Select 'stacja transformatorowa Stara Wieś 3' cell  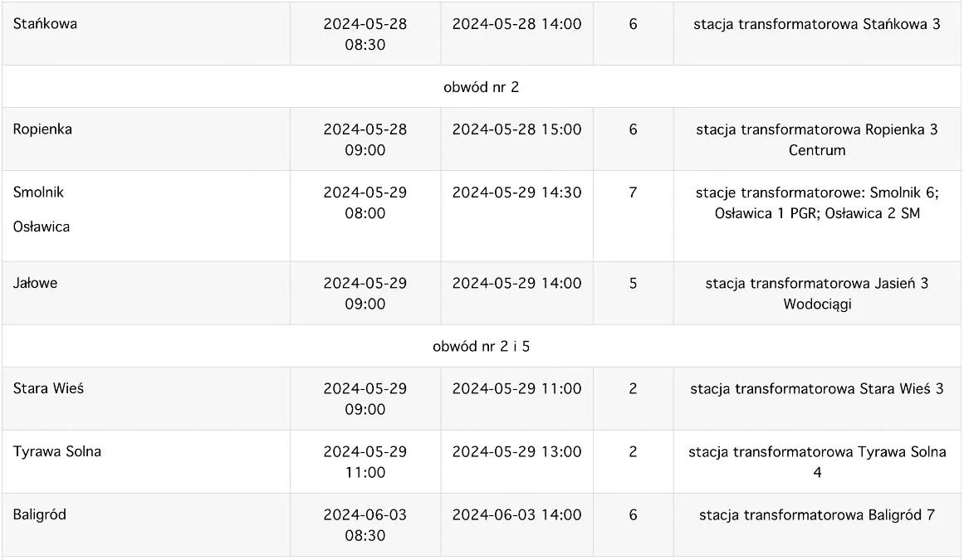pyautogui.click(x=817, y=398)
